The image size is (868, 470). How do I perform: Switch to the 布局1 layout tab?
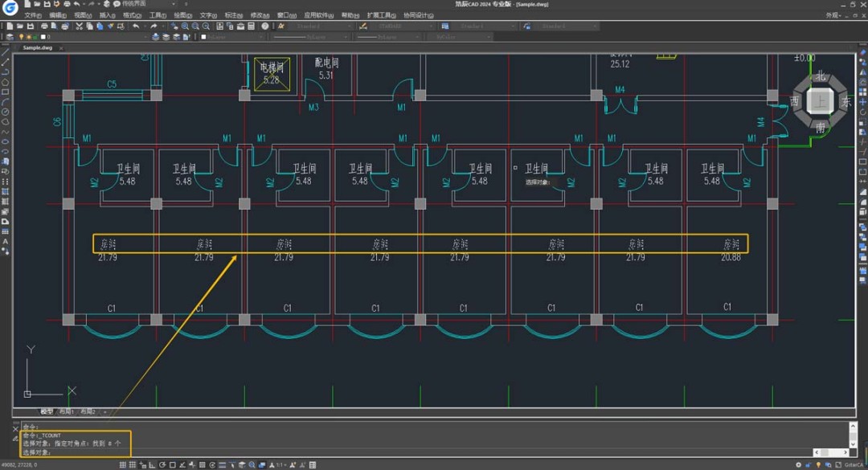[x=67, y=412]
